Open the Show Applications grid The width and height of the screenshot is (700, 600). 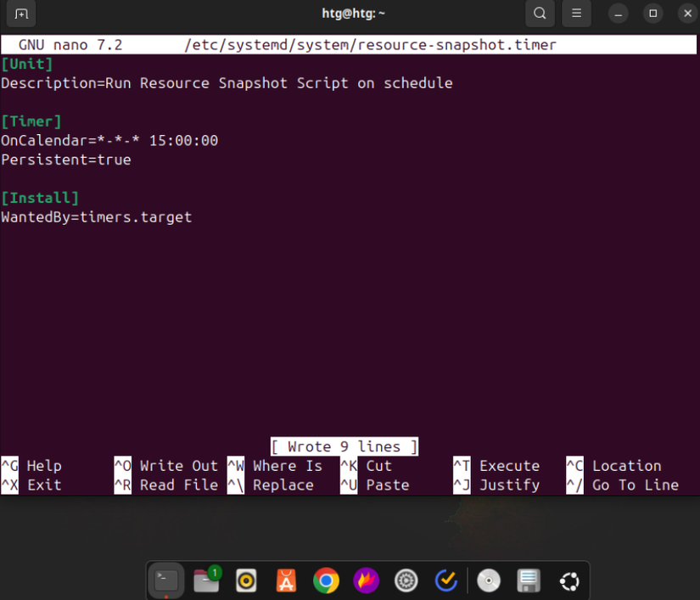pos(569,580)
